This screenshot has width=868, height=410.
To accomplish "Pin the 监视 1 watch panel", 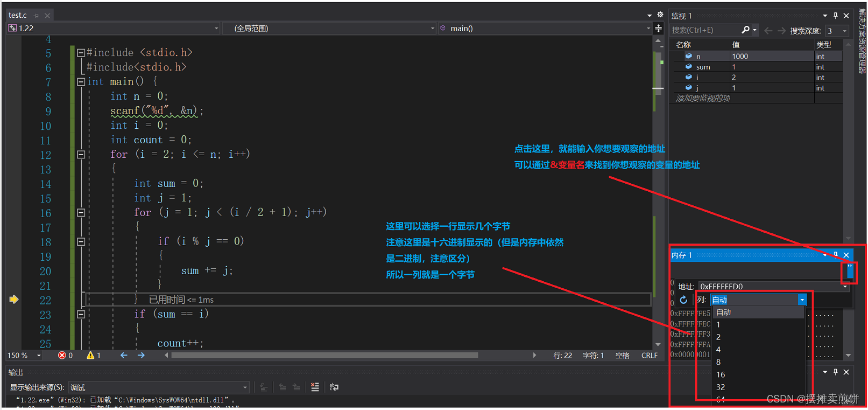I will (x=836, y=16).
